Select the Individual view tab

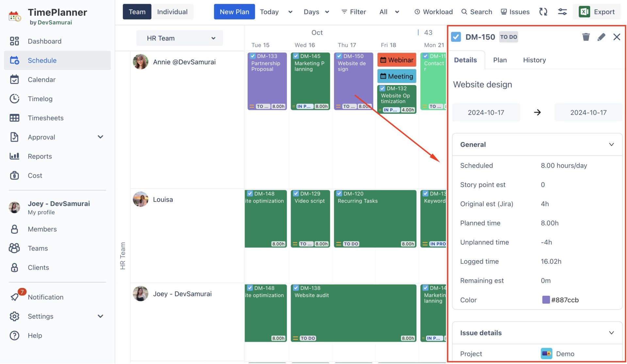pyautogui.click(x=172, y=12)
